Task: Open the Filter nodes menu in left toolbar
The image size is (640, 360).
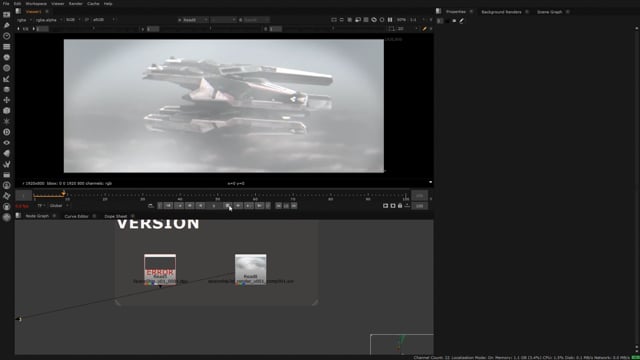Action: pyautogui.click(x=7, y=68)
